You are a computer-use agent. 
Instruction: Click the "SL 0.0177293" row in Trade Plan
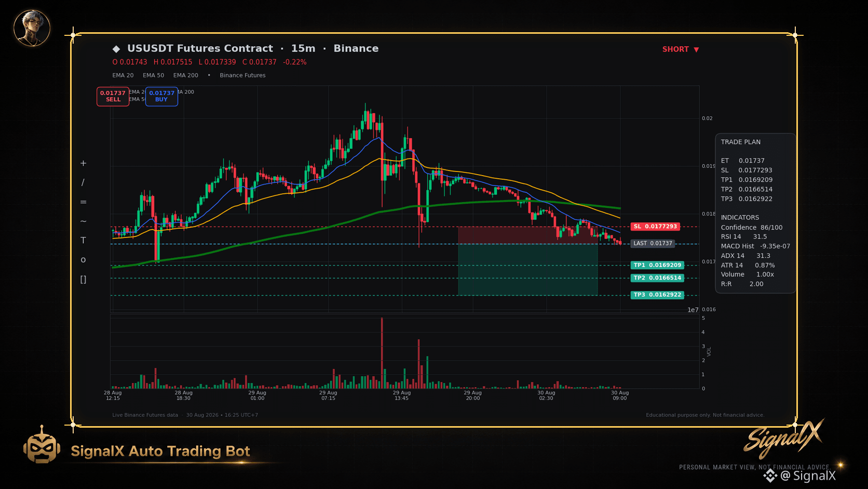pyautogui.click(x=747, y=170)
